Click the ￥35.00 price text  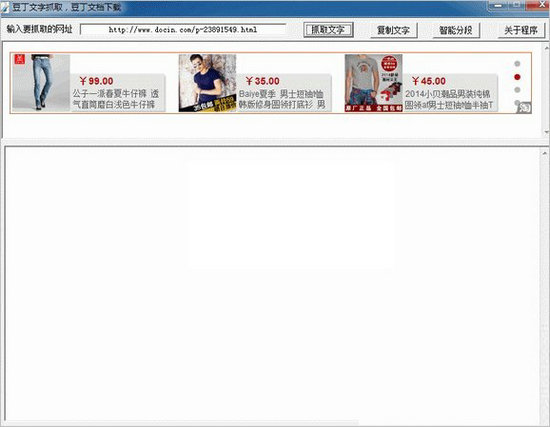[x=262, y=81]
